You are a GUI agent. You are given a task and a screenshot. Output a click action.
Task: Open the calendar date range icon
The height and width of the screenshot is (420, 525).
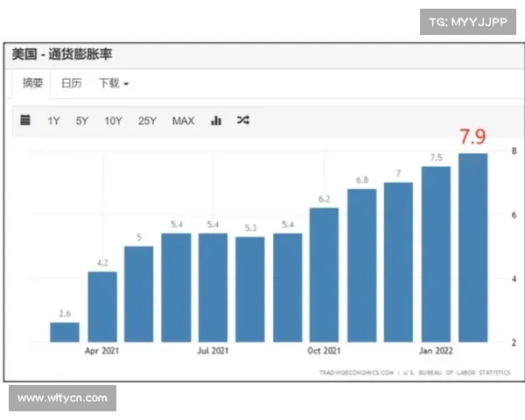(25, 120)
